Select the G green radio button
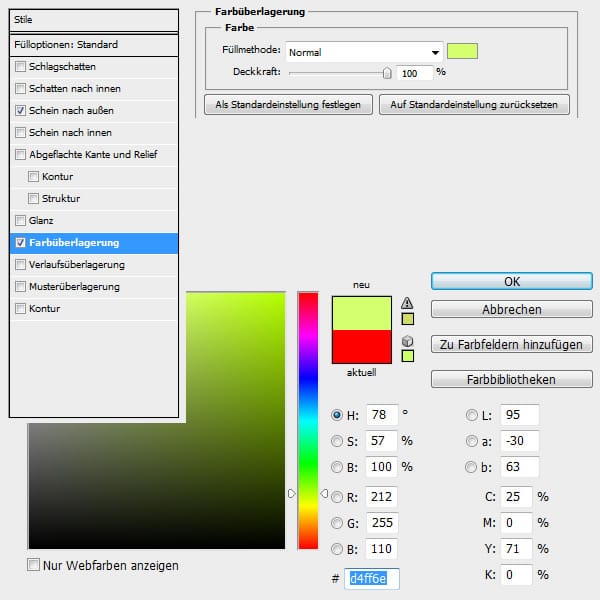Image resolution: width=600 pixels, height=600 pixels. [x=337, y=523]
